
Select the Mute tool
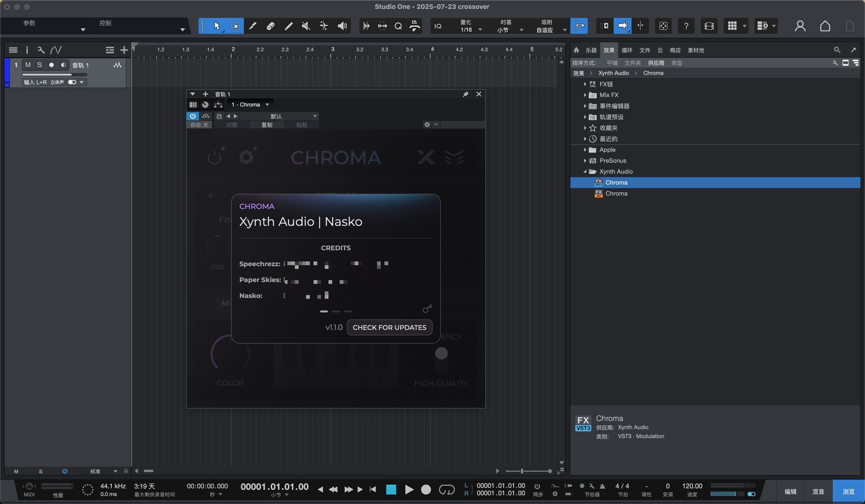click(306, 26)
